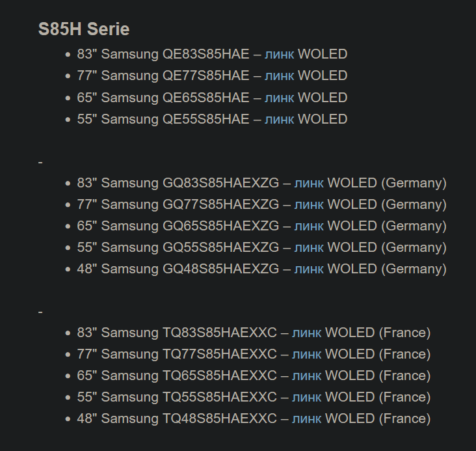Open the линк for QE83S85HAE
This screenshot has width=476, height=451.
pos(279,55)
